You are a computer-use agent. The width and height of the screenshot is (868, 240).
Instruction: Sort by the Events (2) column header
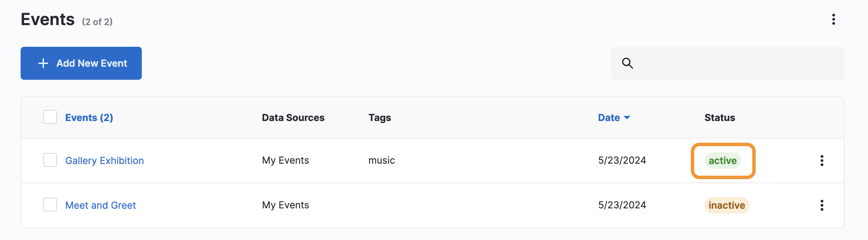(89, 118)
